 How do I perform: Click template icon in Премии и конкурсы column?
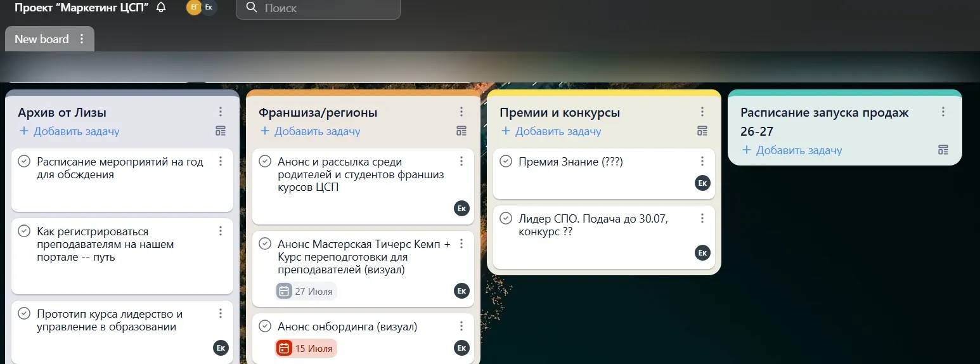point(702,131)
